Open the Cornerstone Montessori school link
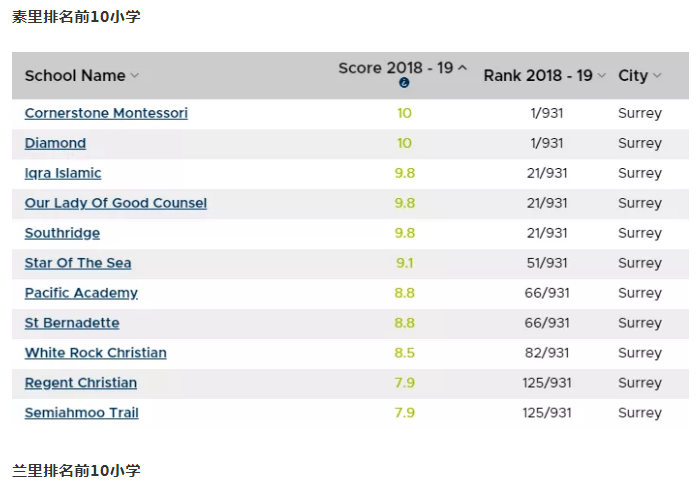This screenshot has height=491, width=697. click(x=106, y=113)
